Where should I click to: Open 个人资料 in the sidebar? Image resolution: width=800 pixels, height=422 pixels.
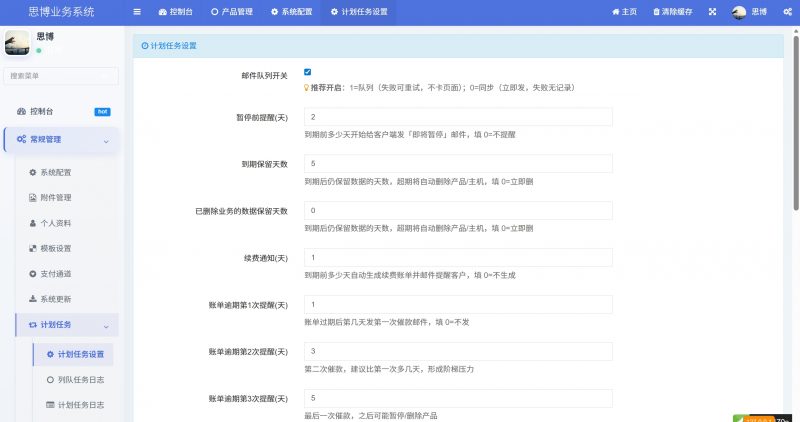point(55,223)
